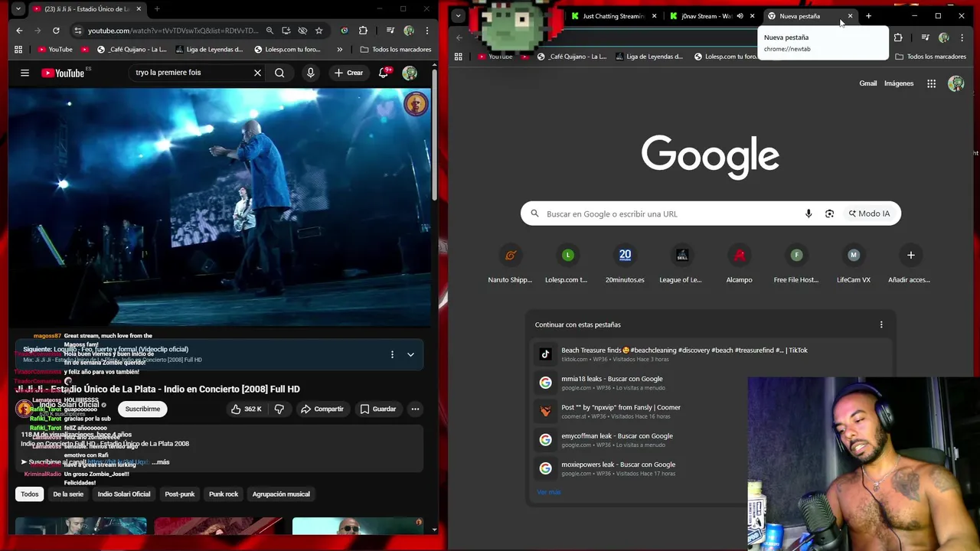
Task: Open extensions puzzle icon in YouTube window
Action: (x=363, y=31)
